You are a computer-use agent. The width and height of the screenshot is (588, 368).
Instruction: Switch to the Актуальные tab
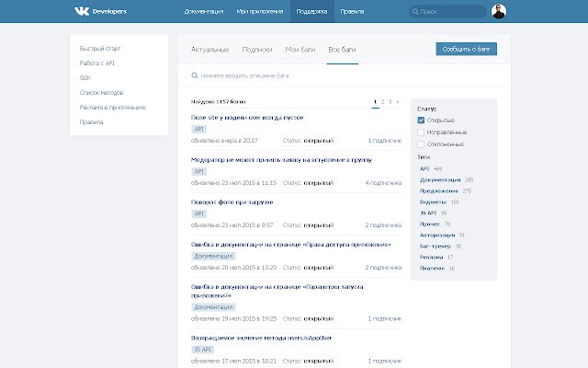click(x=210, y=50)
